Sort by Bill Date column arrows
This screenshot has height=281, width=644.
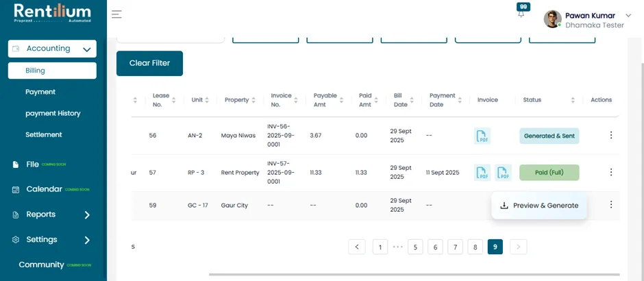click(412, 100)
